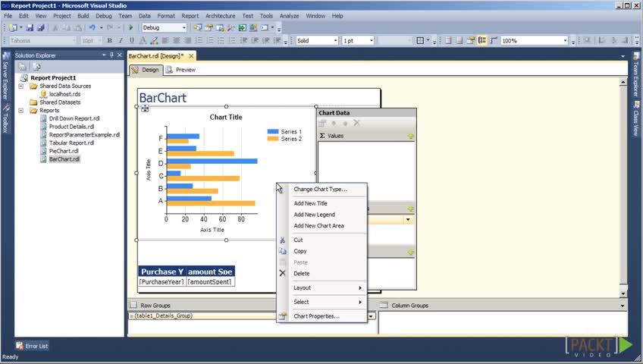Click the foreground color icon
The height and width of the screenshot is (364, 643).
(143, 41)
